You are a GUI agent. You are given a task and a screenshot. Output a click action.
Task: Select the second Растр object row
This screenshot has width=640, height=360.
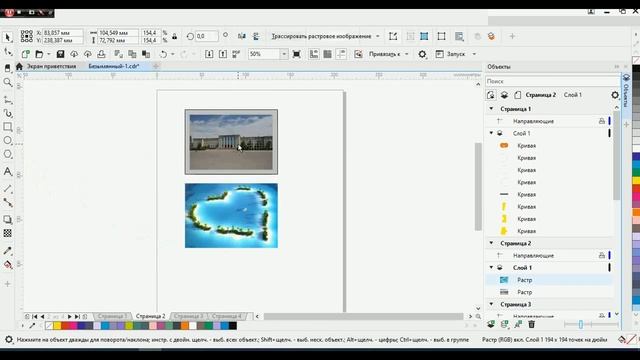coord(549,292)
